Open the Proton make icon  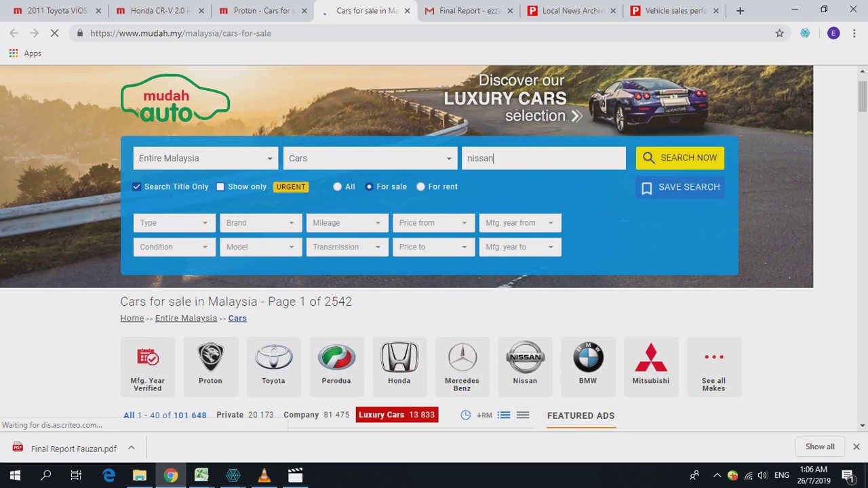(x=210, y=366)
